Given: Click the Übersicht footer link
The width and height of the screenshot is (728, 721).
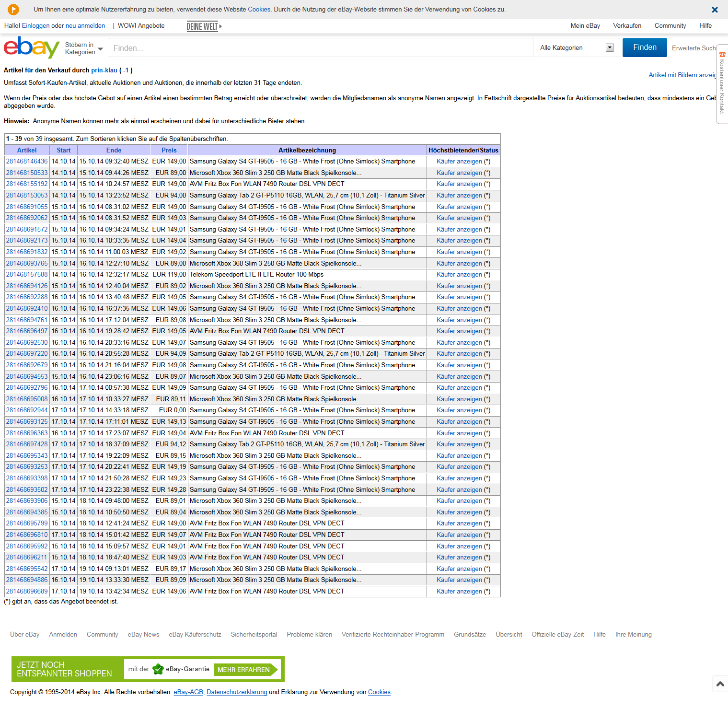Looking at the screenshot, I should pos(508,635).
